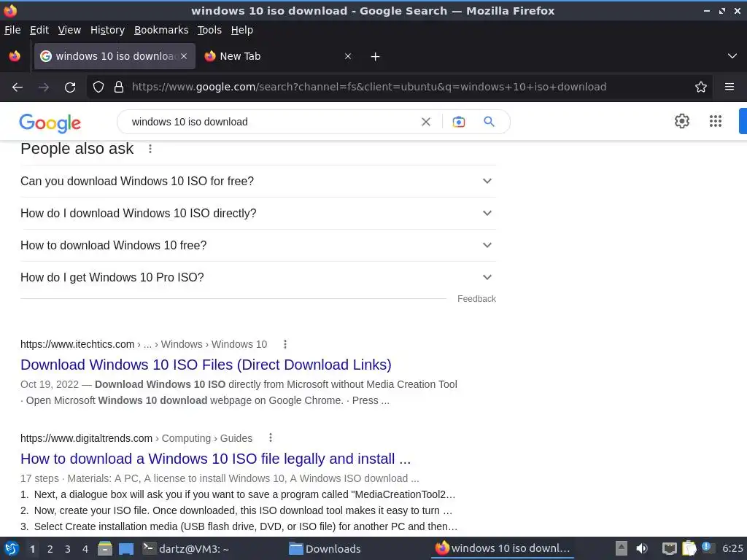Open itechtics result options menu
747x560 pixels.
(285, 344)
